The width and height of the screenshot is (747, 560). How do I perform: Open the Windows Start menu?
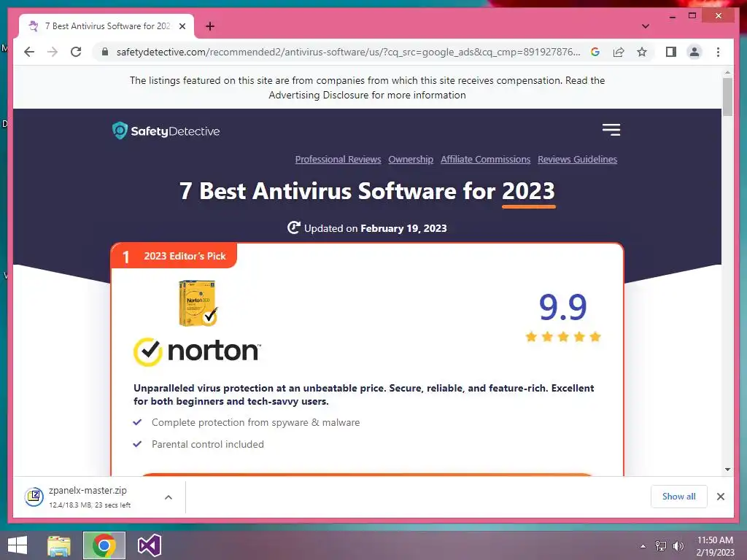(18, 545)
